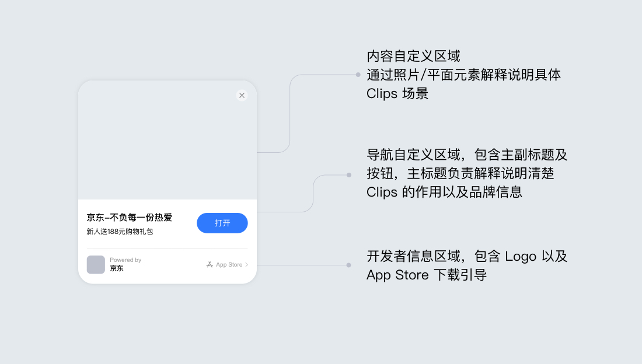Click the subtitle 新人送188元购物礼包

pyautogui.click(x=120, y=232)
